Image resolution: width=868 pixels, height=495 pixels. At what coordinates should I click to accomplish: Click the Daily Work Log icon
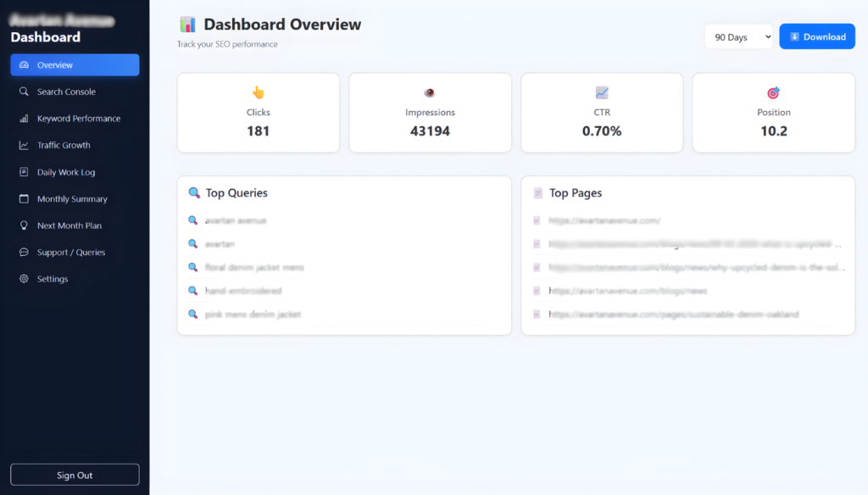[24, 172]
